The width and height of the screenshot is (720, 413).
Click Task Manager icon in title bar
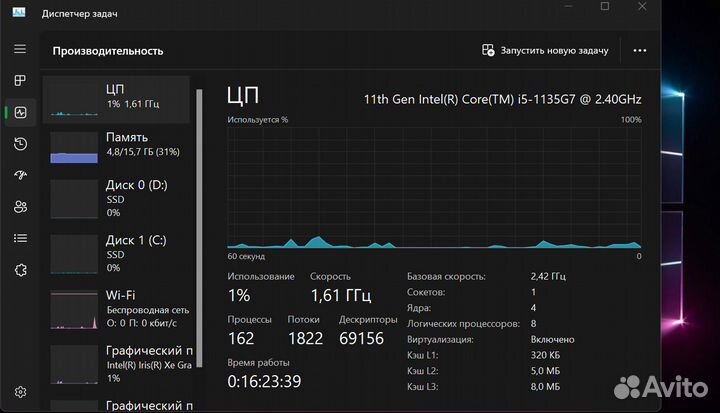pyautogui.click(x=20, y=13)
